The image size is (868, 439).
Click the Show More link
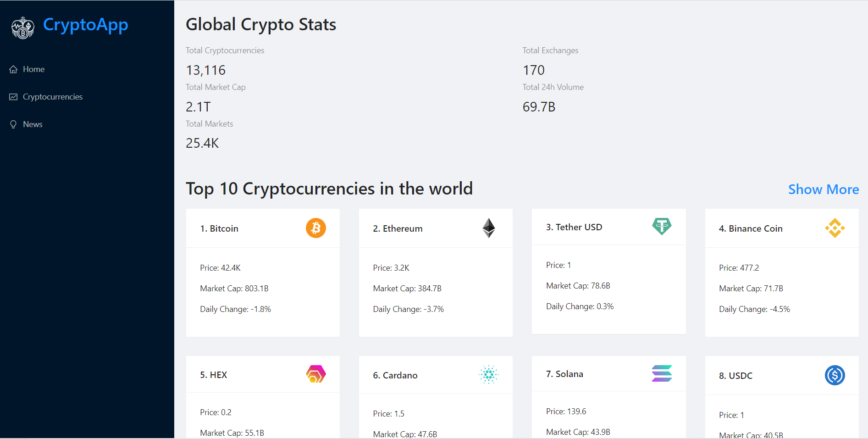(x=823, y=189)
